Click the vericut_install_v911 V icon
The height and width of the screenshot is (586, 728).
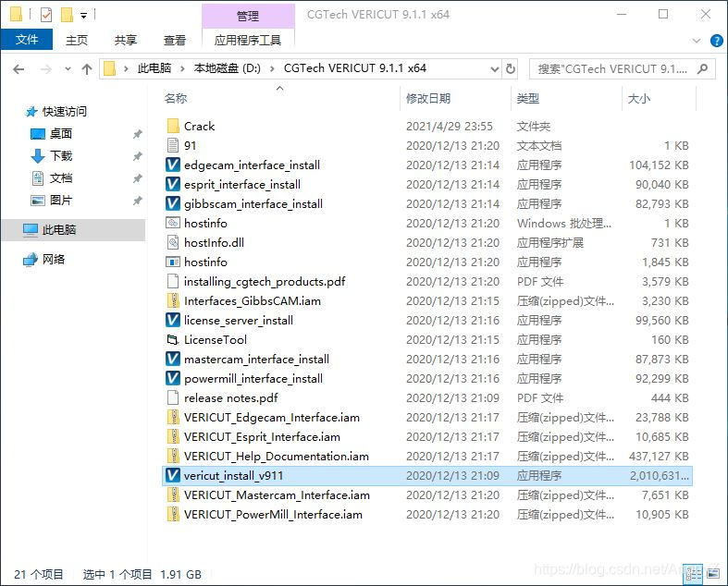173,476
